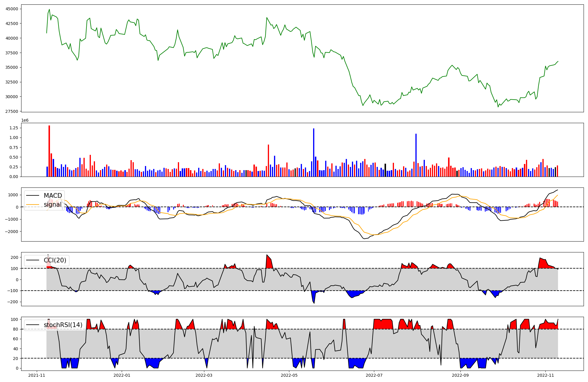This screenshot has height=382, width=588.
Task: Click the 45000 price axis label
Action: coord(12,9)
